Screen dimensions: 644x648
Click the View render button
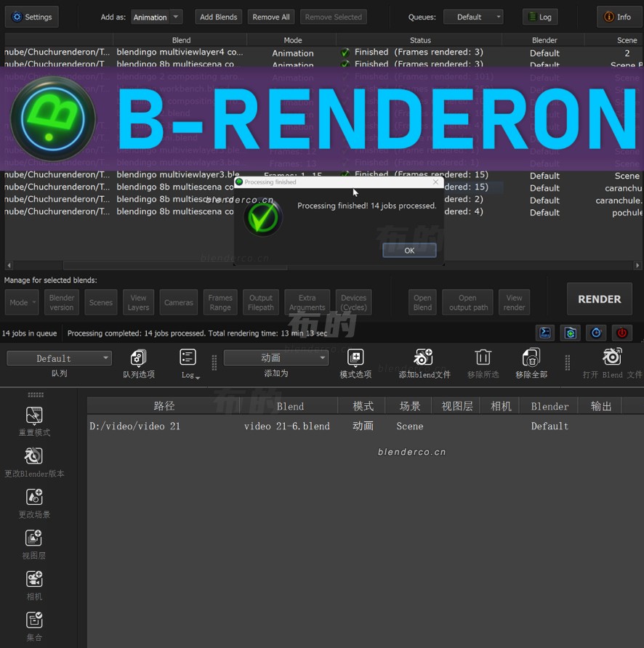pyautogui.click(x=514, y=302)
